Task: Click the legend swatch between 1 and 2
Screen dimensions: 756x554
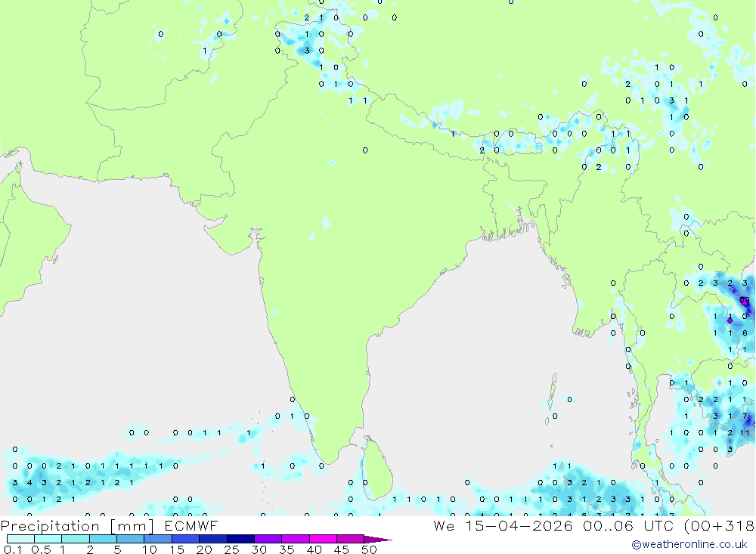Action: click(75, 539)
